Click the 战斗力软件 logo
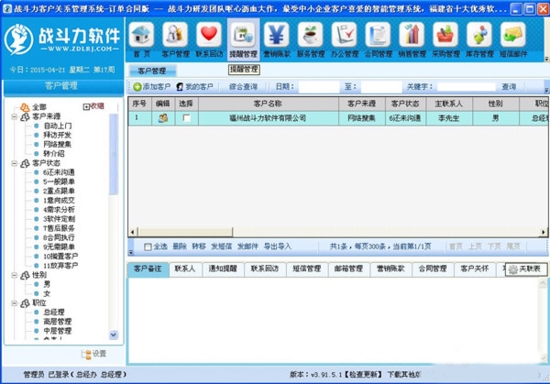The width and height of the screenshot is (550, 384). 63,40
